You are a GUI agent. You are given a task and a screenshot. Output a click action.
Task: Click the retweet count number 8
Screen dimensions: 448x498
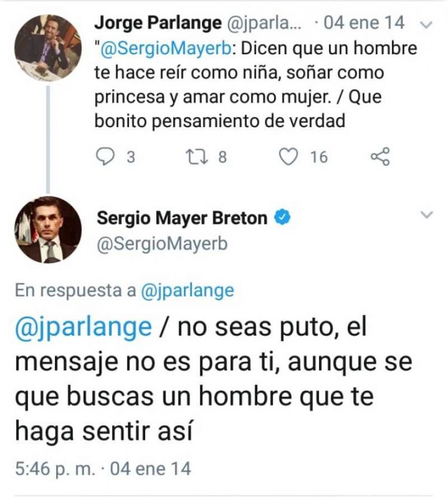click(x=222, y=157)
